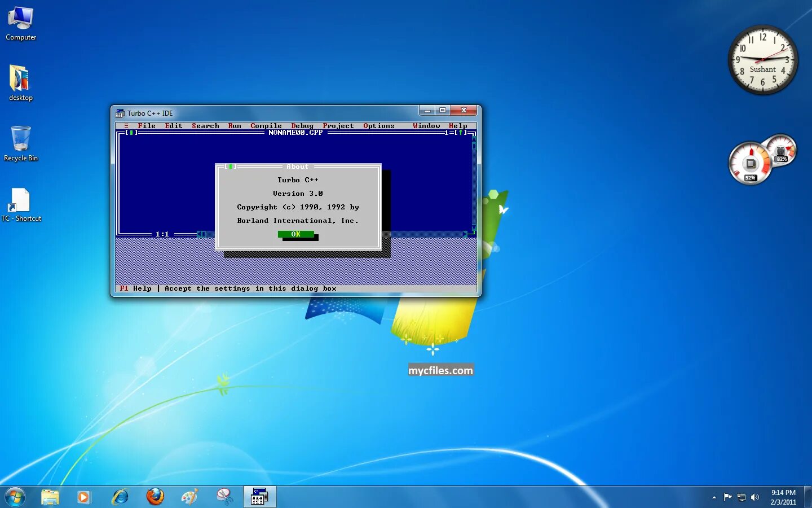Open the Options menu
The width and height of the screenshot is (812, 508).
click(x=379, y=126)
